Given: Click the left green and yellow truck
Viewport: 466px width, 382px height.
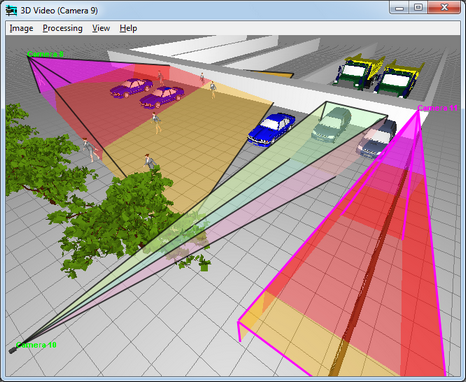Looking at the screenshot, I should coord(359,72).
